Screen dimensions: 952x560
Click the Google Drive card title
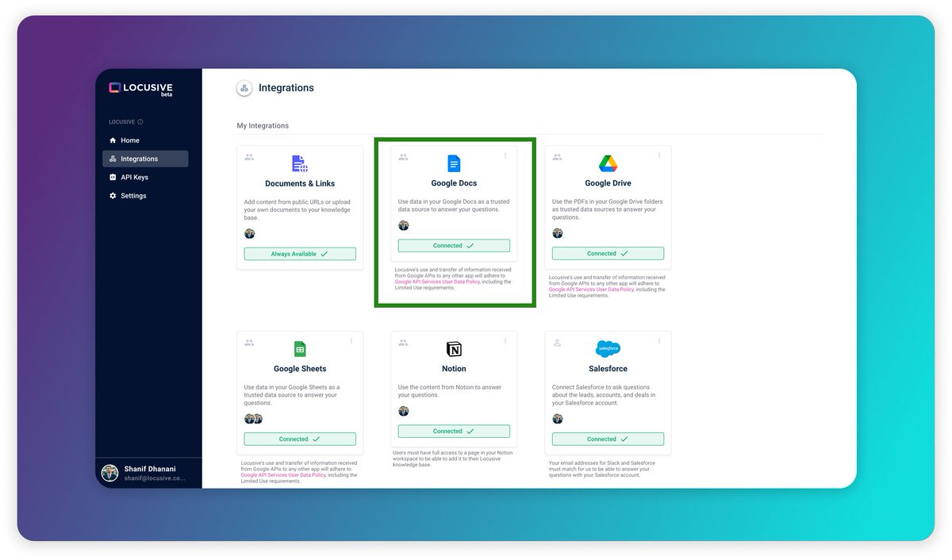click(x=608, y=183)
